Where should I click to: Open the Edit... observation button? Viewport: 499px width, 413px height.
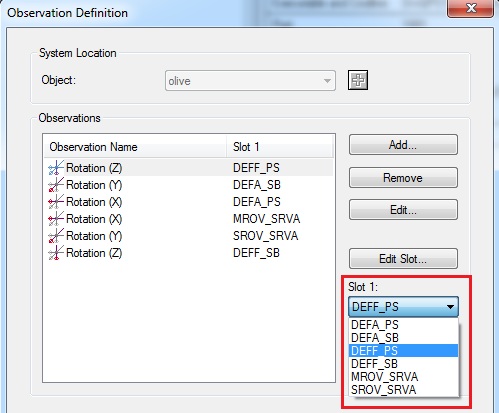click(403, 210)
